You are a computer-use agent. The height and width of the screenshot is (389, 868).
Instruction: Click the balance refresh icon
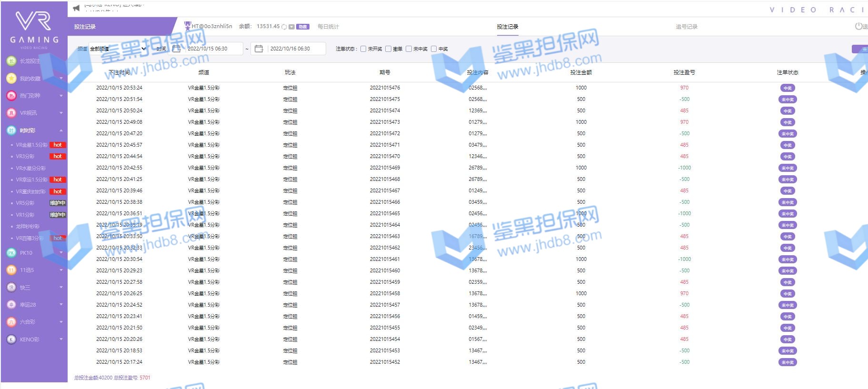pyautogui.click(x=284, y=27)
